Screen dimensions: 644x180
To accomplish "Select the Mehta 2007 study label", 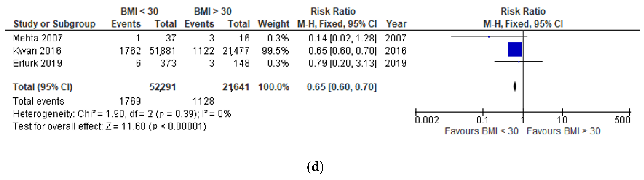I will 38,38.
